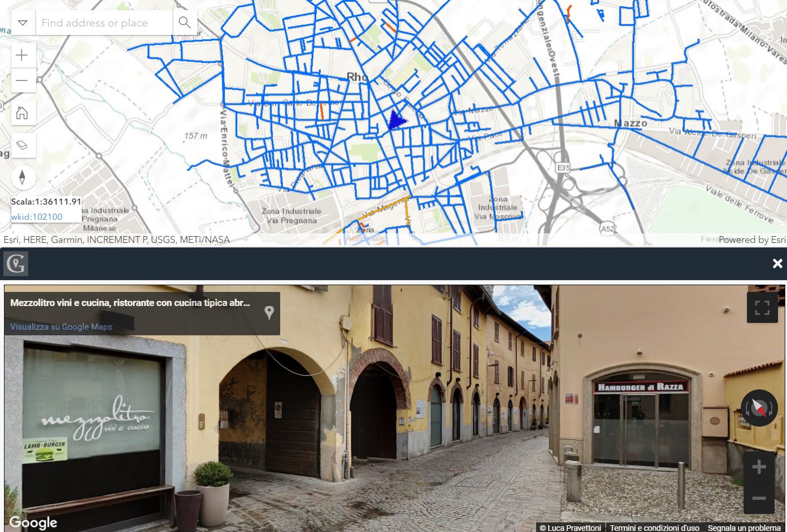The width and height of the screenshot is (787, 532).
Task: Click Segnala un problema link
Action: pyautogui.click(x=744, y=527)
